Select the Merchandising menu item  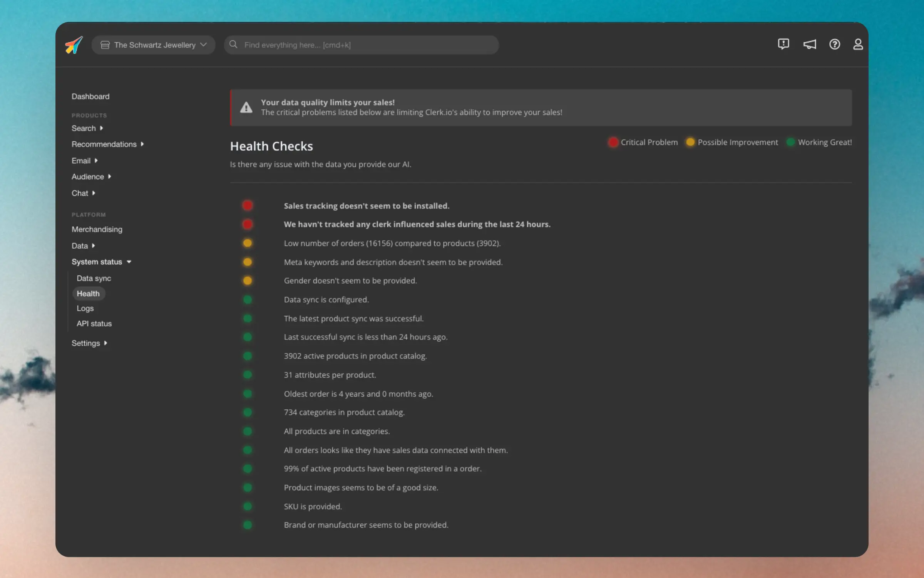(97, 229)
